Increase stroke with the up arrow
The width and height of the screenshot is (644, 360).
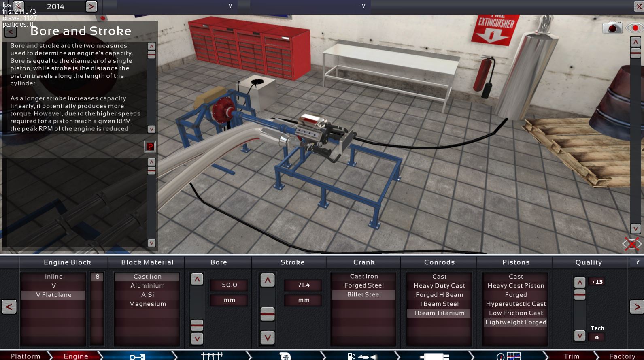tap(268, 280)
